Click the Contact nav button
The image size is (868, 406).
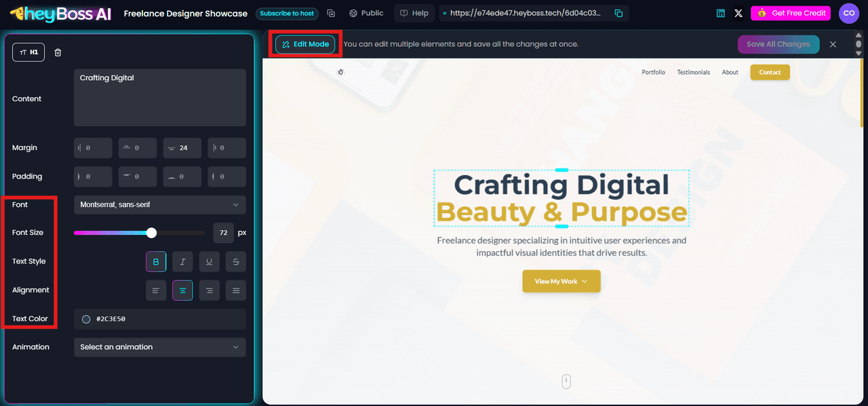coord(770,72)
